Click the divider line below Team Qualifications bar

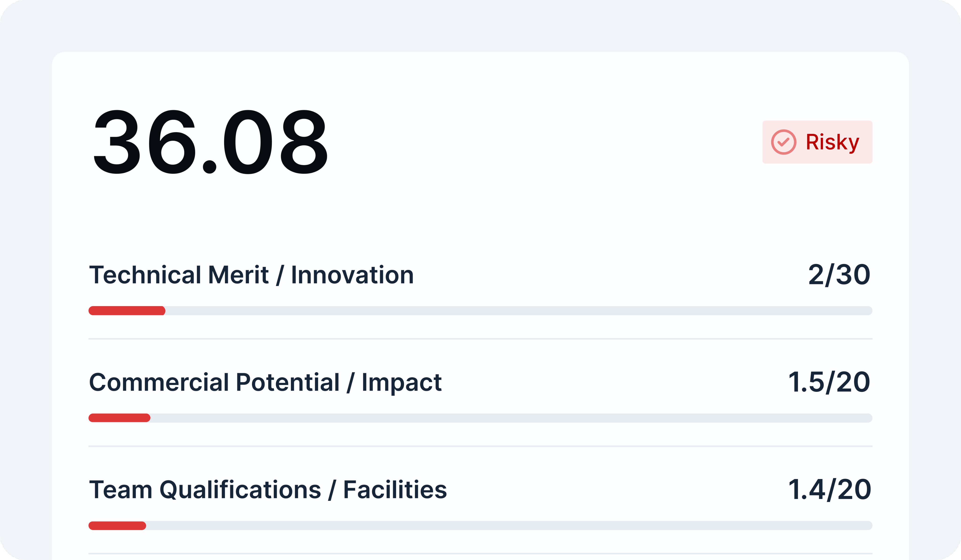click(x=480, y=553)
